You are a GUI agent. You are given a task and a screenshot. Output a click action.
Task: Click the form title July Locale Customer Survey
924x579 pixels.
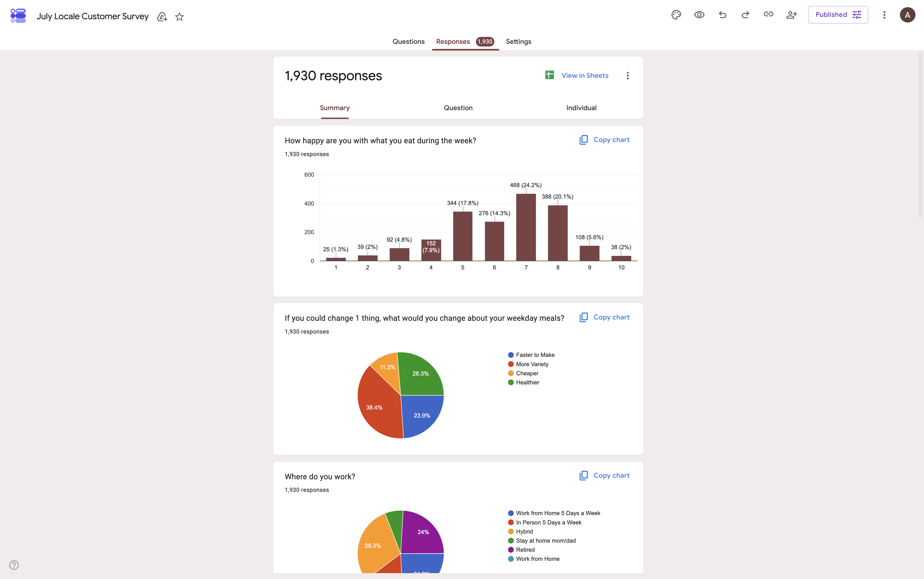(x=92, y=17)
